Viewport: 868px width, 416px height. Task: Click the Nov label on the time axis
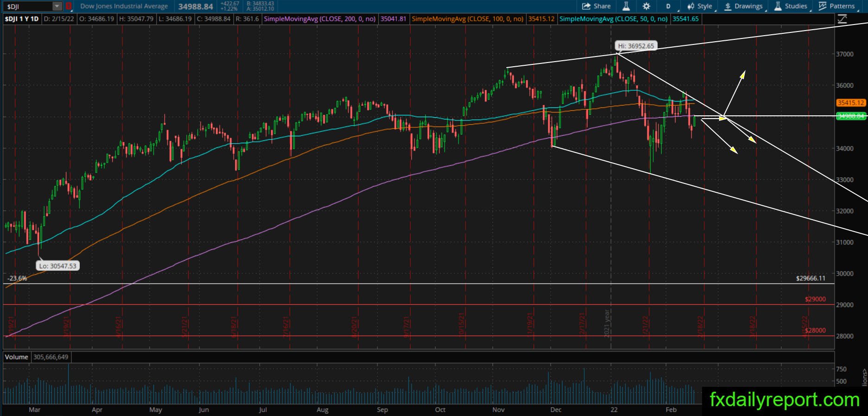pyautogui.click(x=498, y=410)
